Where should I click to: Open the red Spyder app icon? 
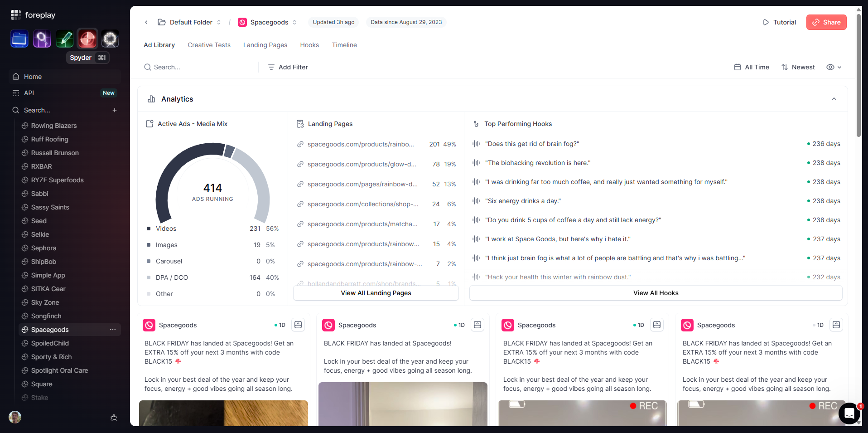click(x=87, y=39)
